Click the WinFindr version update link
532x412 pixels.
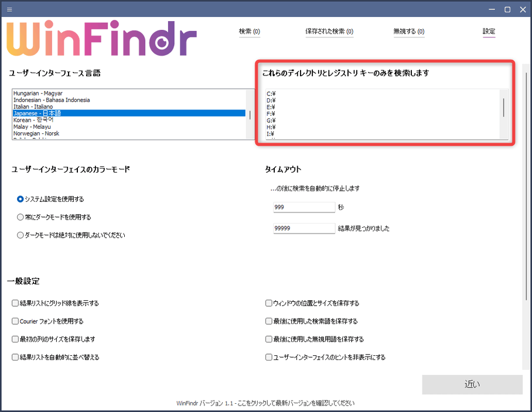tap(265, 403)
